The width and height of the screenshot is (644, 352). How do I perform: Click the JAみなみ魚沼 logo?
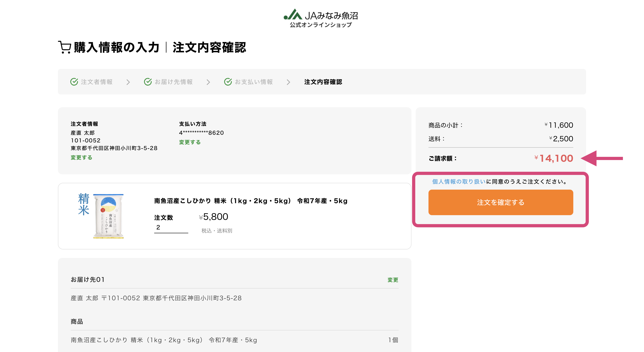321,18
